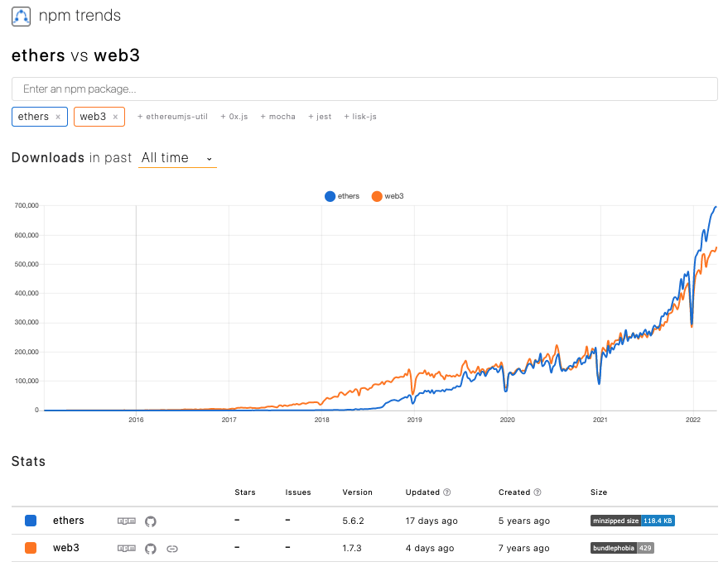Open homepage link icon for web3

pyautogui.click(x=172, y=549)
